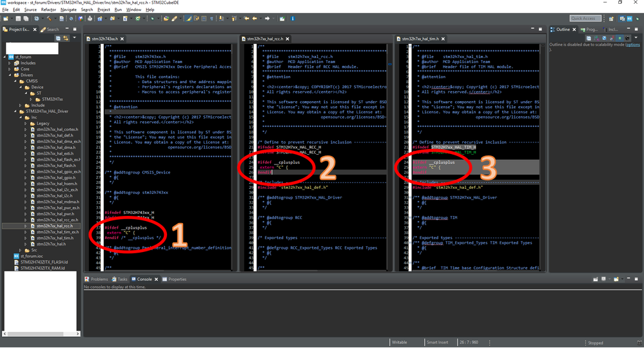Open the Window menu
This screenshot has width=644, height=348.
coord(133,10)
